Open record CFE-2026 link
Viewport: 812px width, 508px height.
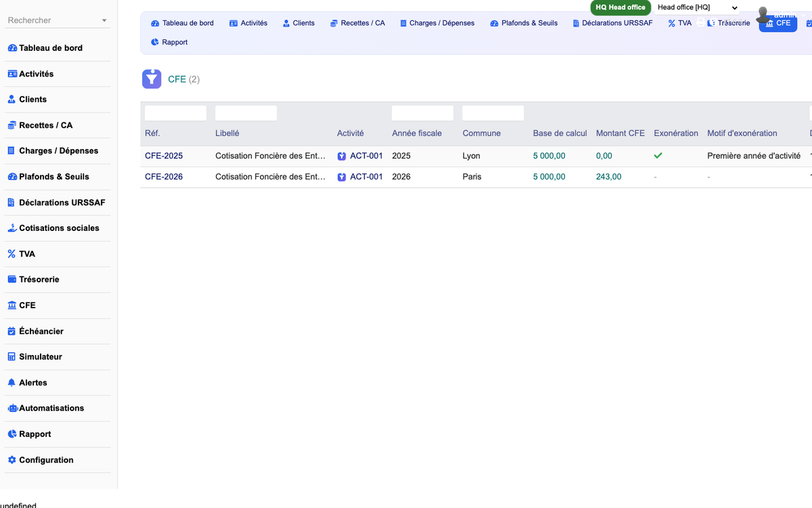[164, 177]
